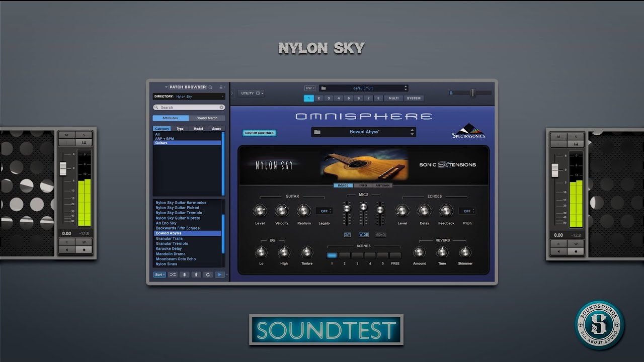Click the CUSTOM CONTROLS button
This screenshot has height=362, width=644.
point(259,133)
